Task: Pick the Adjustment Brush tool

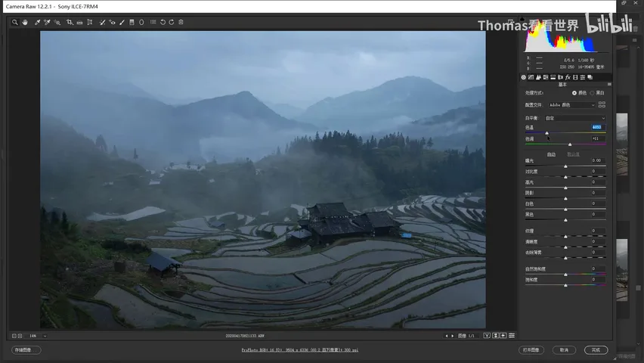Action: coord(122,22)
